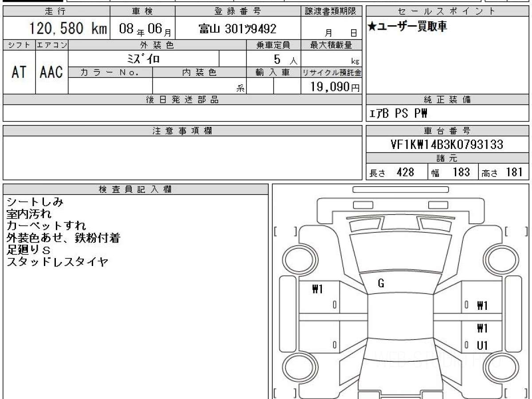Click the star icon before ユーザー買取車

tap(372, 27)
